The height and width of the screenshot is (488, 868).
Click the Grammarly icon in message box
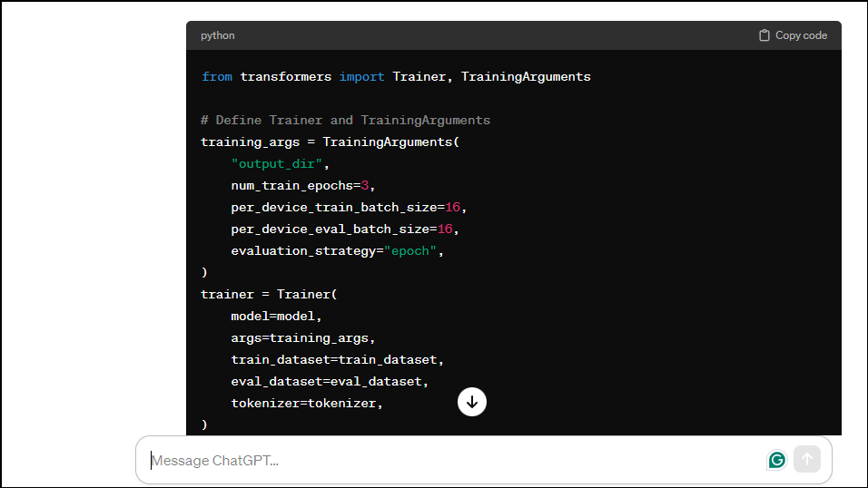[x=776, y=460]
